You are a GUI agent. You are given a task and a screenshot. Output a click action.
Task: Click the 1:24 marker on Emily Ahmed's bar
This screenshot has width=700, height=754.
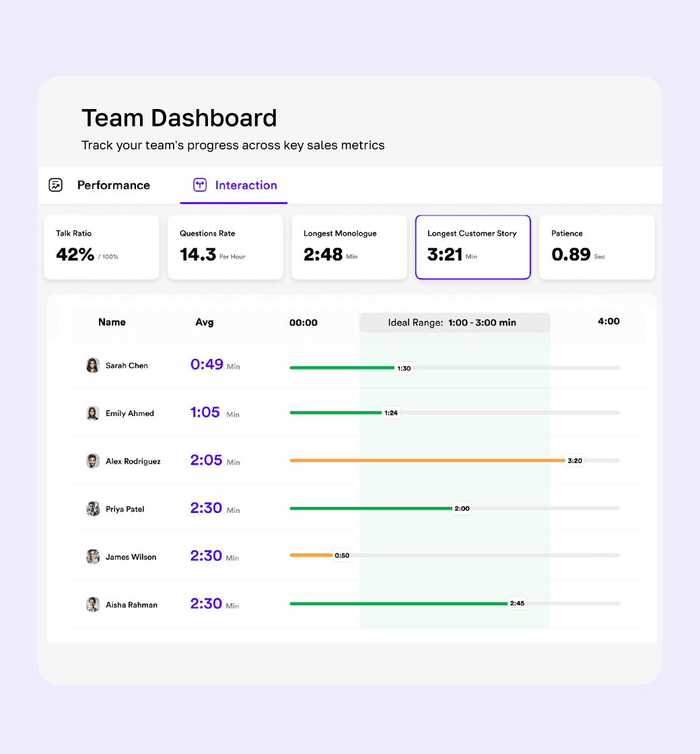[391, 413]
